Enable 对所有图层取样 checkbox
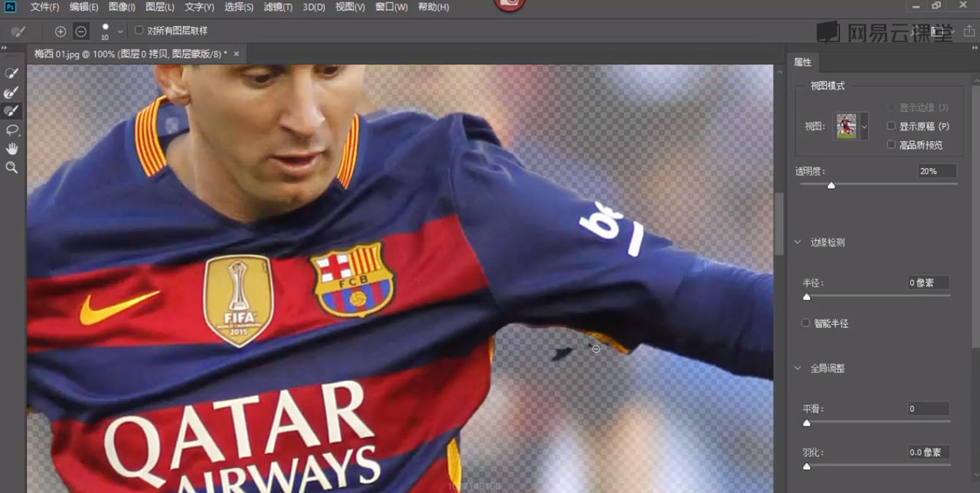 click(139, 31)
